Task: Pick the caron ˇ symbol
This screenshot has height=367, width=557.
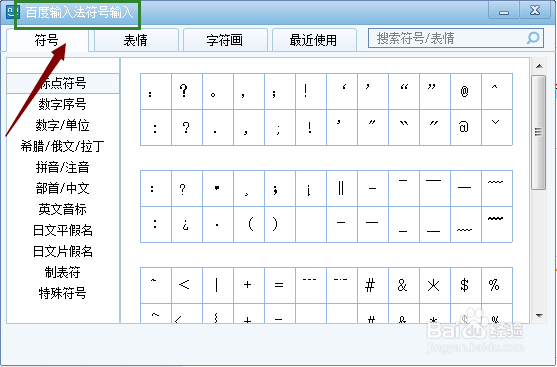Action: click(497, 128)
